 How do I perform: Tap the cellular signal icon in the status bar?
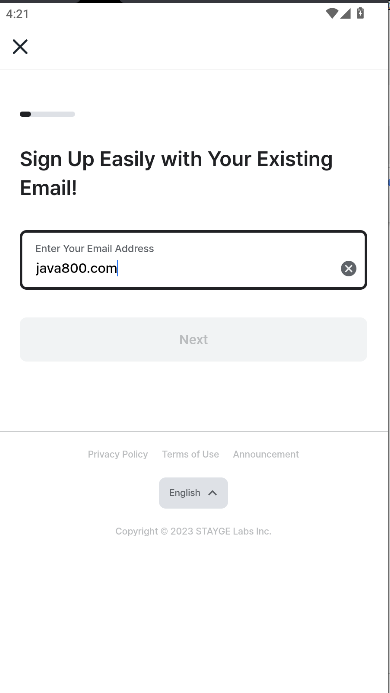(x=345, y=13)
